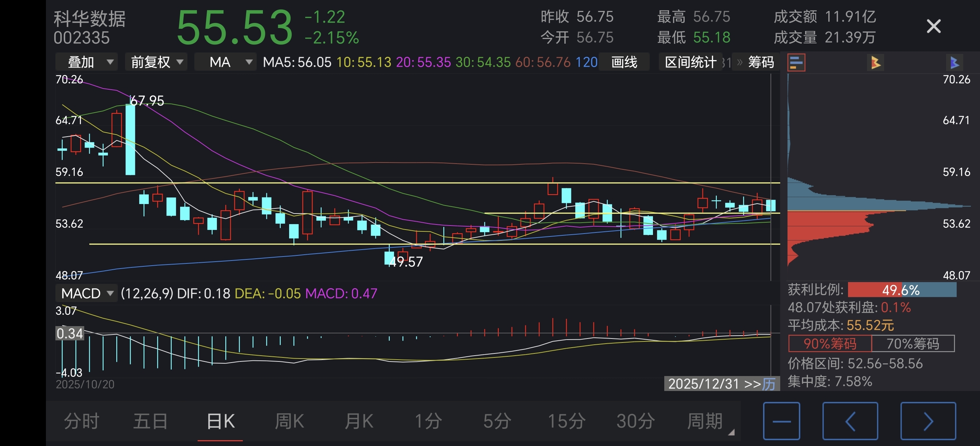This screenshot has height=446, width=980.
Task: Close the stock chart with X
Action: (x=933, y=27)
